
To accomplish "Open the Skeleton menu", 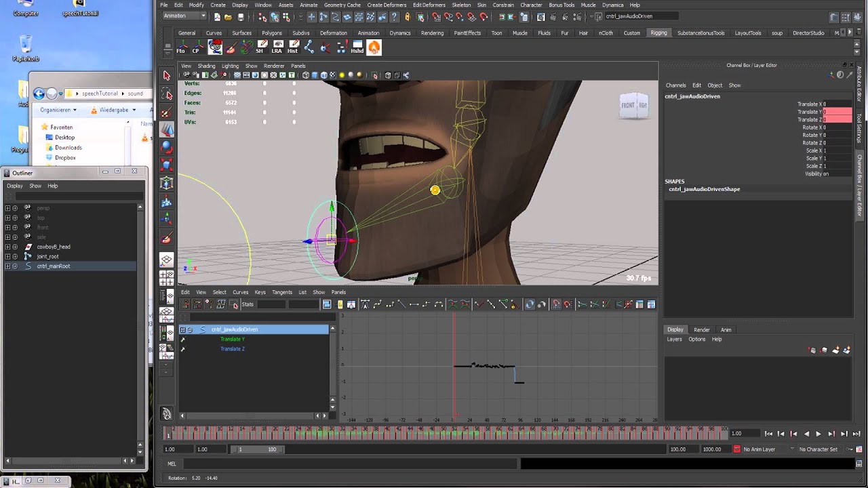I will [461, 5].
